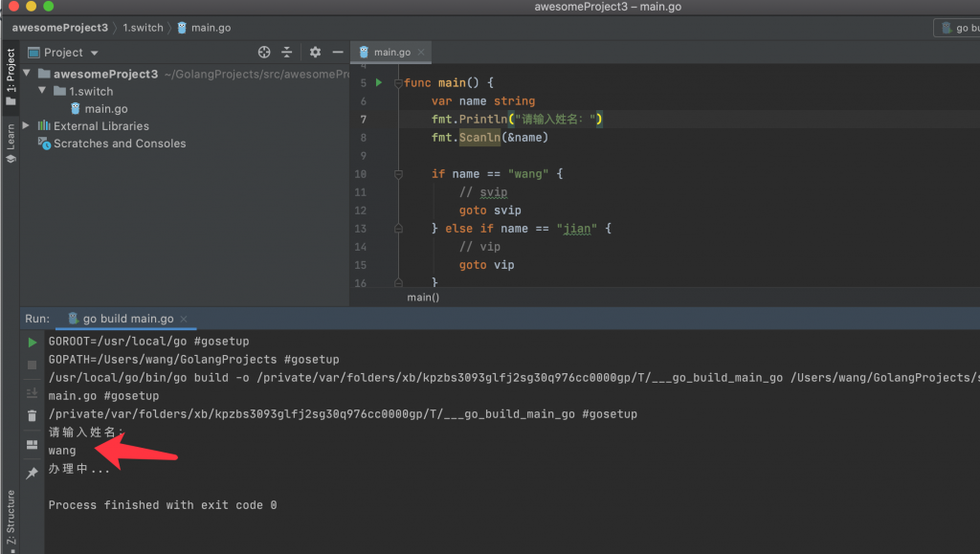Fold the func main() block
Viewport: 980px width, 554px height.
pyautogui.click(x=398, y=83)
